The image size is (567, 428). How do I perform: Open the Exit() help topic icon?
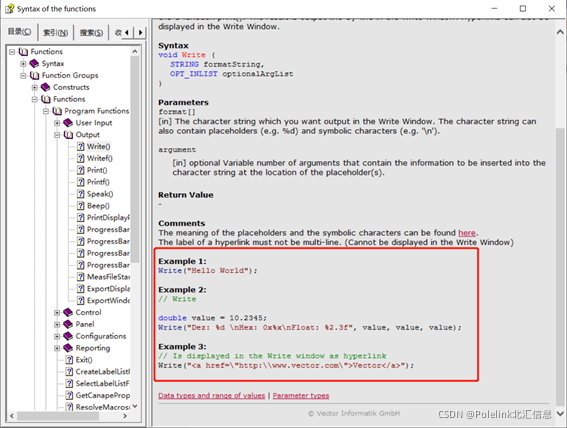69,360
